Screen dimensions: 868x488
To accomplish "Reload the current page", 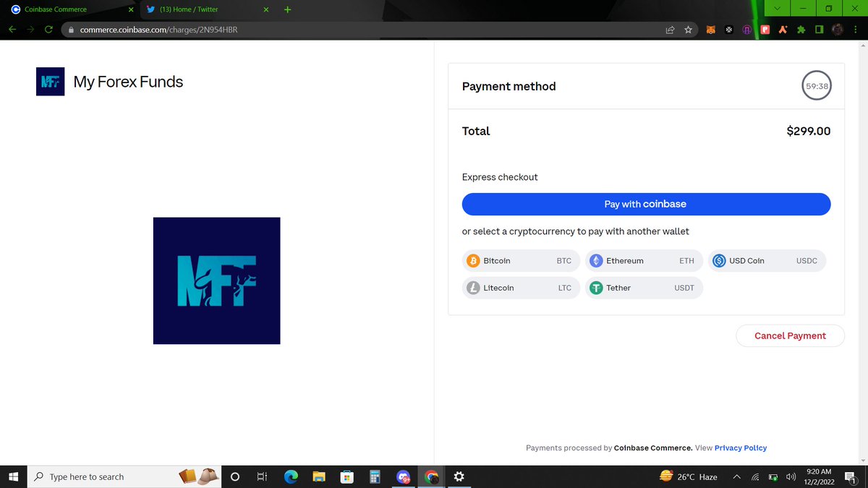I will click(x=48, y=30).
